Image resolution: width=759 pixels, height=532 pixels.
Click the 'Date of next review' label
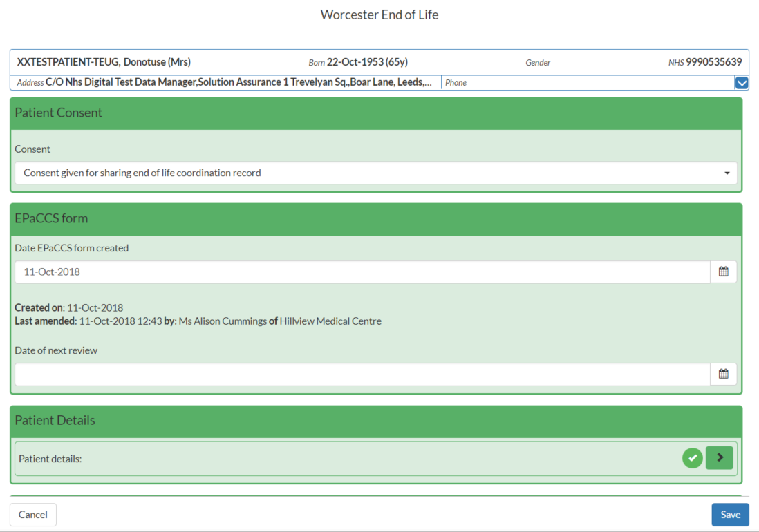click(x=56, y=351)
